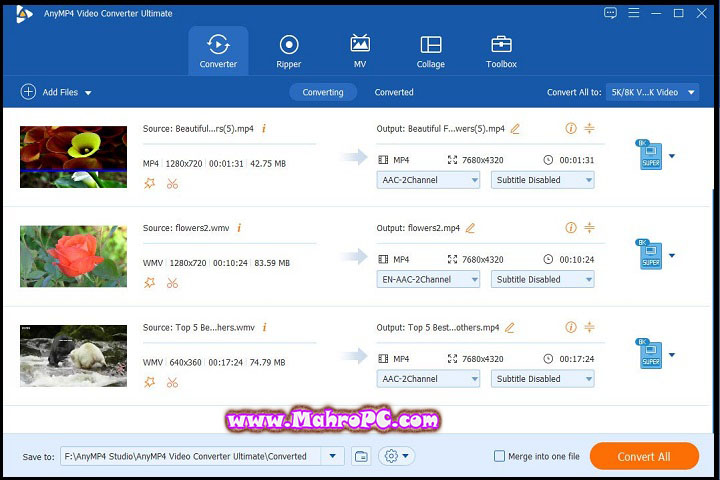Start conversion with Convert All
The image size is (720, 480).
click(x=644, y=457)
